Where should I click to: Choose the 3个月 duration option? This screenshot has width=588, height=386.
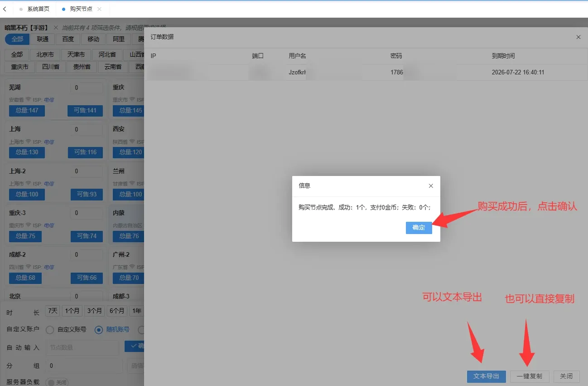click(x=94, y=311)
